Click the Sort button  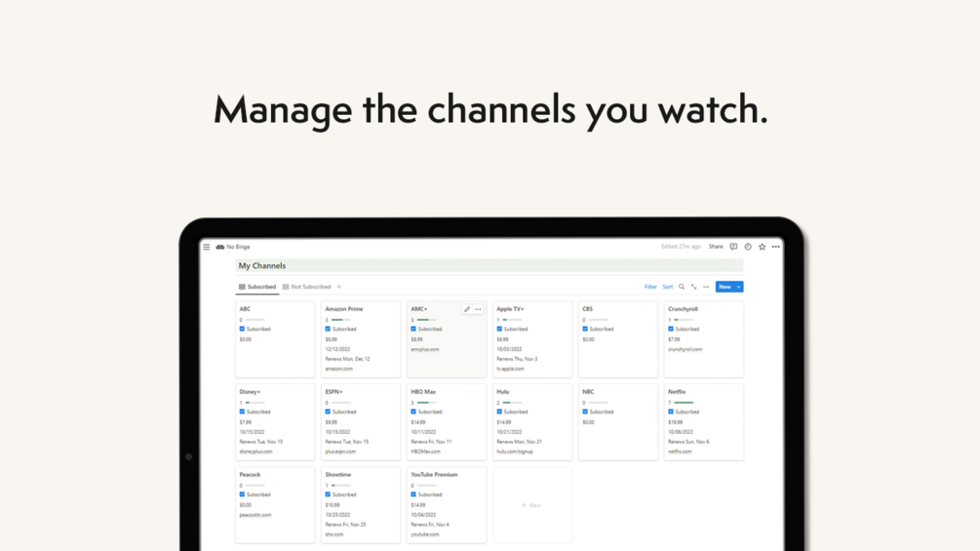tap(668, 287)
